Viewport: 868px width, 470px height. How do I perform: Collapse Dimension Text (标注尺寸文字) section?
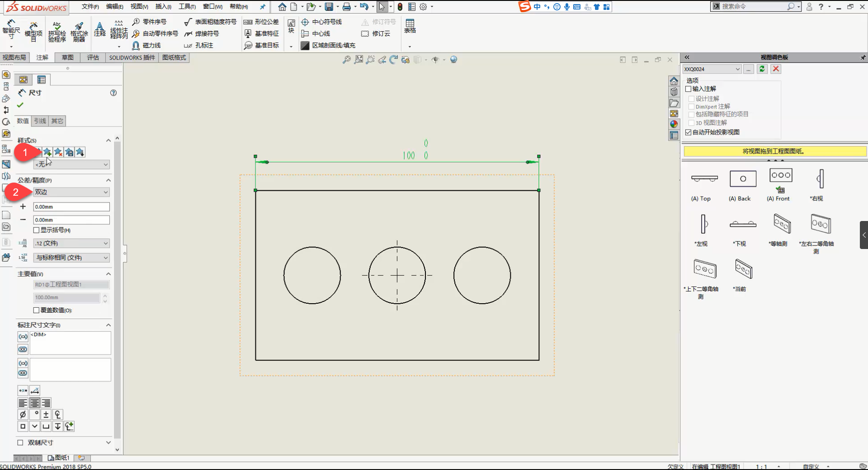pos(108,325)
